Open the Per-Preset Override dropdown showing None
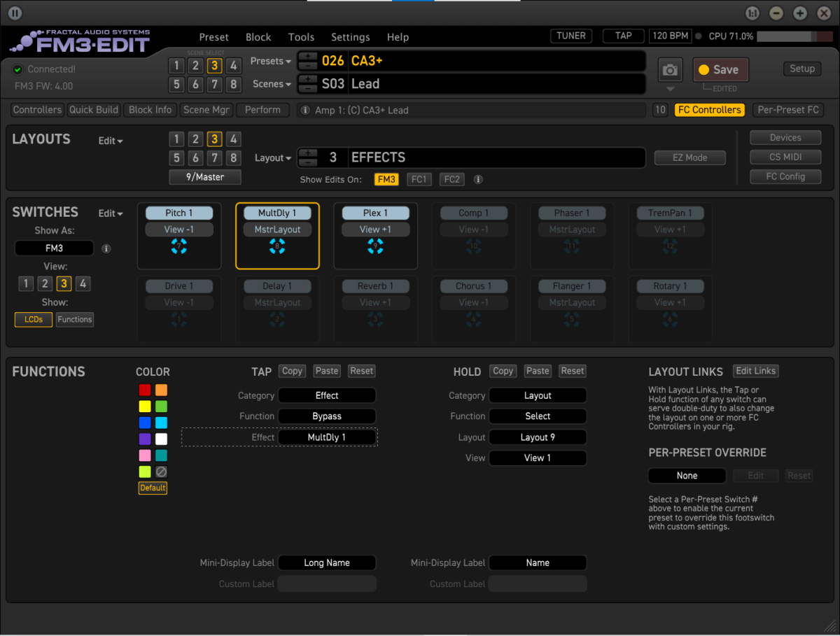 687,476
